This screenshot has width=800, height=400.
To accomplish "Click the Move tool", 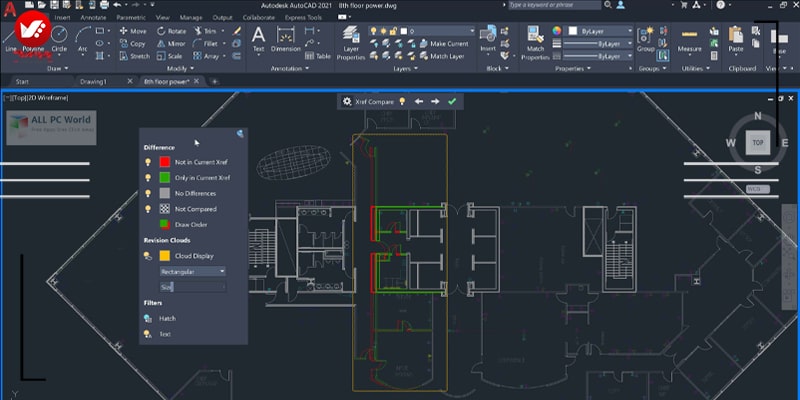I will pyautogui.click(x=133, y=31).
